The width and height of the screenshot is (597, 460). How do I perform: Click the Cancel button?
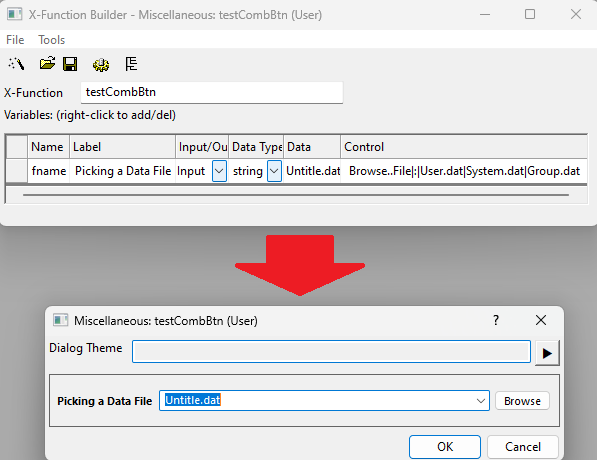pyautogui.click(x=523, y=447)
